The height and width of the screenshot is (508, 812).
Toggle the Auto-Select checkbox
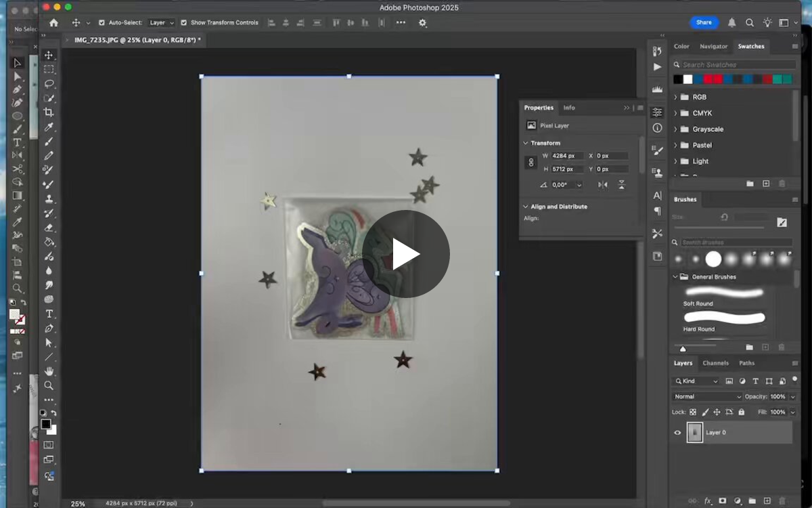point(101,22)
